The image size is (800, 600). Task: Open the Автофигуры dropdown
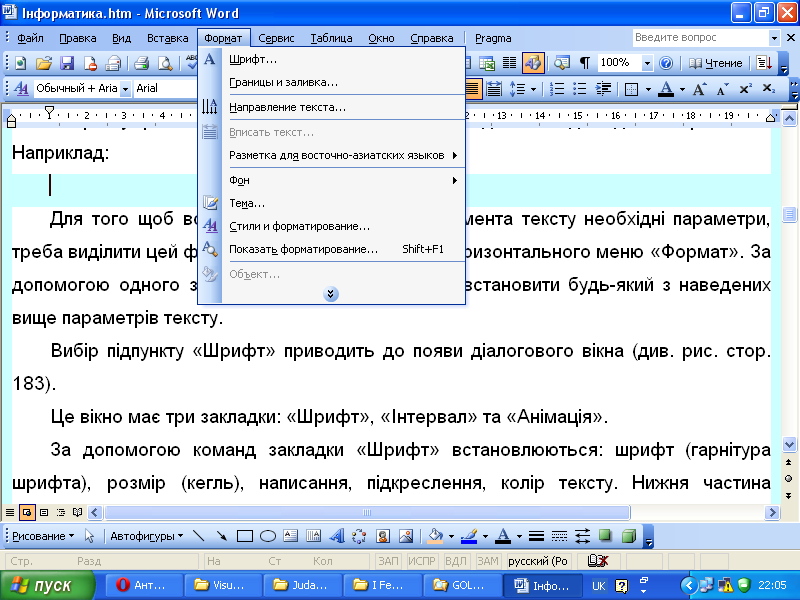[x=146, y=536]
